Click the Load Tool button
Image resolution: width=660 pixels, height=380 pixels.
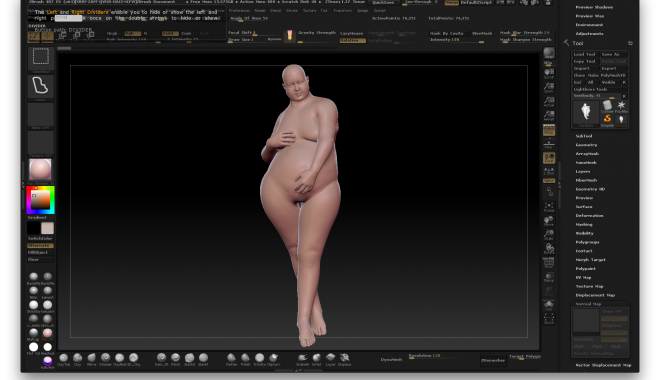tap(585, 54)
